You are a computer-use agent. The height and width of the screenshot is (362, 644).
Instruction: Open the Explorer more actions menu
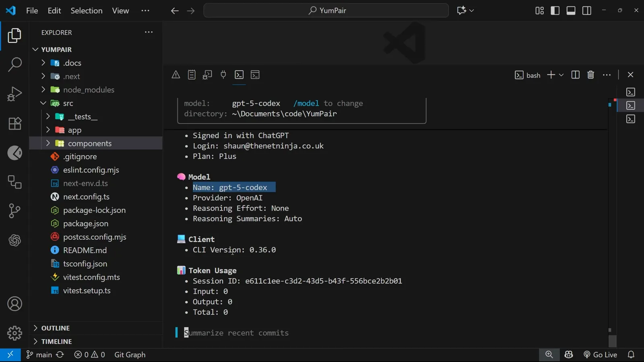click(x=149, y=32)
